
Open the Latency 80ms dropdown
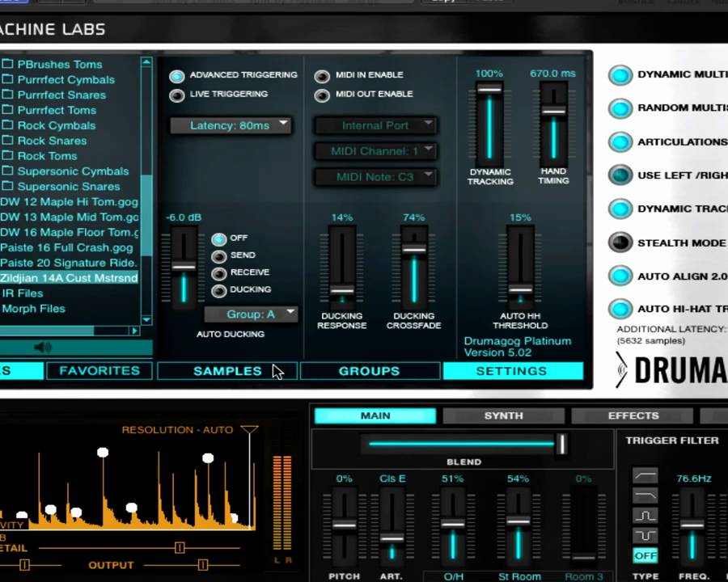[231, 125]
